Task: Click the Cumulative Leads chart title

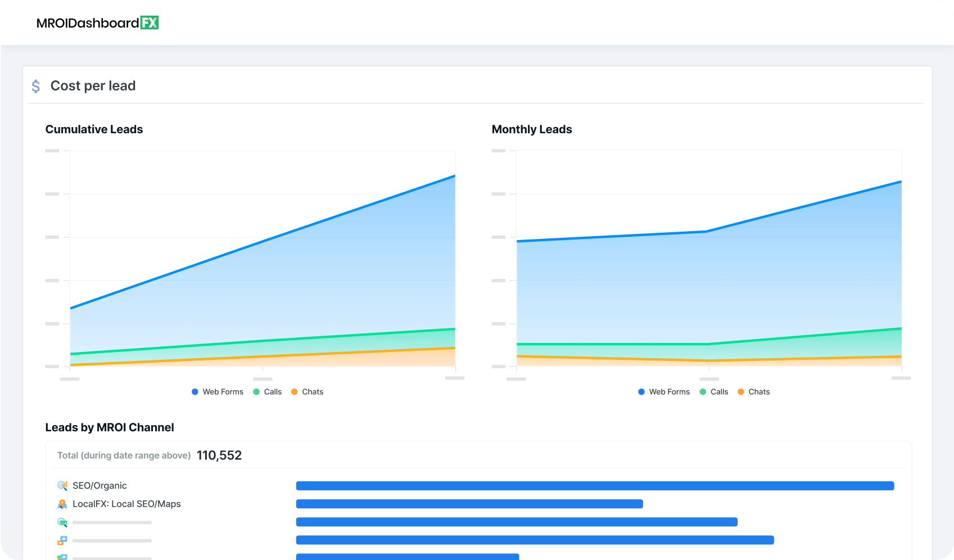Action: pos(94,129)
